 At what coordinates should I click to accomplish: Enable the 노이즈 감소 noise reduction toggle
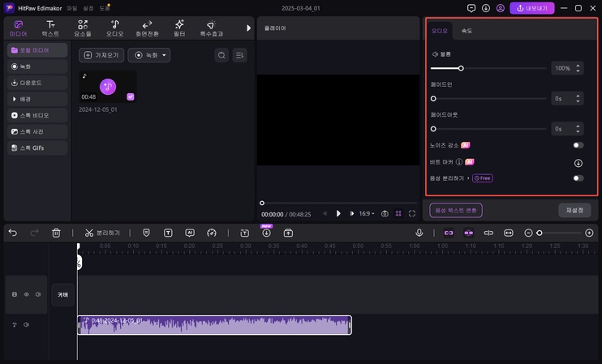578,145
